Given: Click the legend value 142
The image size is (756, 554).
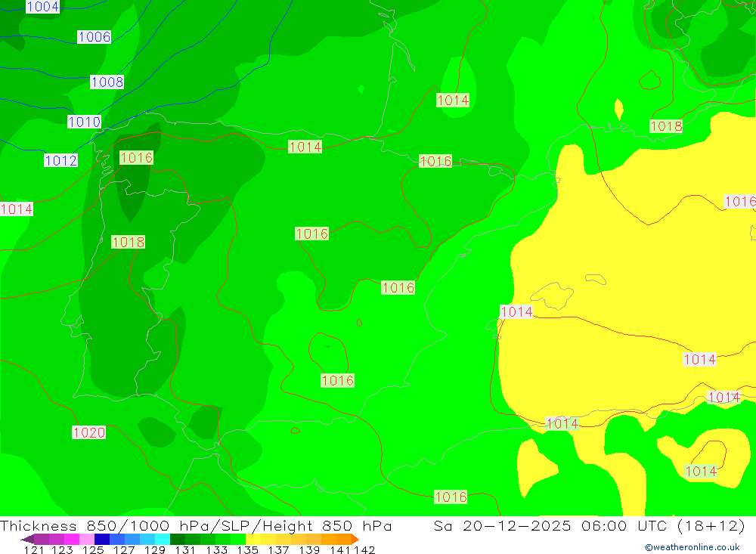Looking at the screenshot, I should click(x=364, y=549).
